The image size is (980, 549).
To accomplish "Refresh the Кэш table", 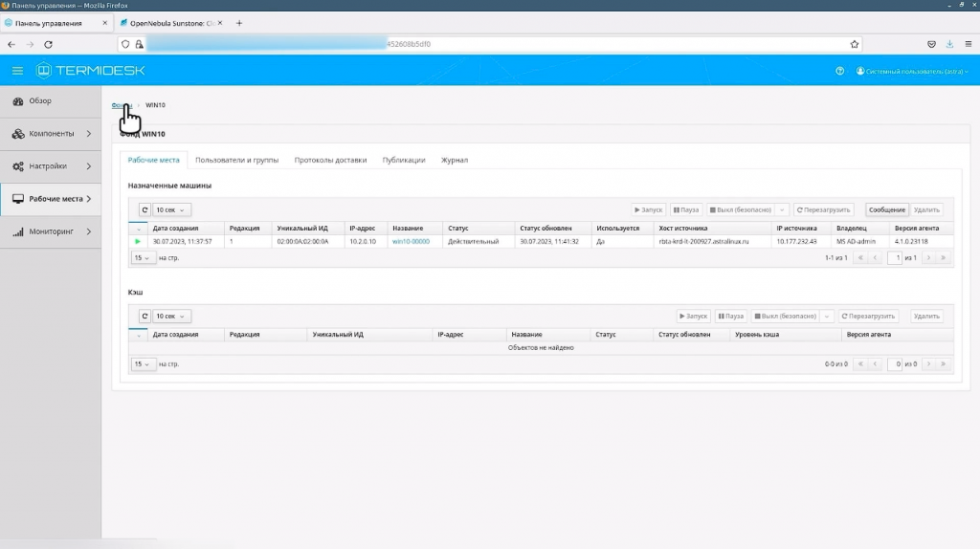I will (145, 316).
